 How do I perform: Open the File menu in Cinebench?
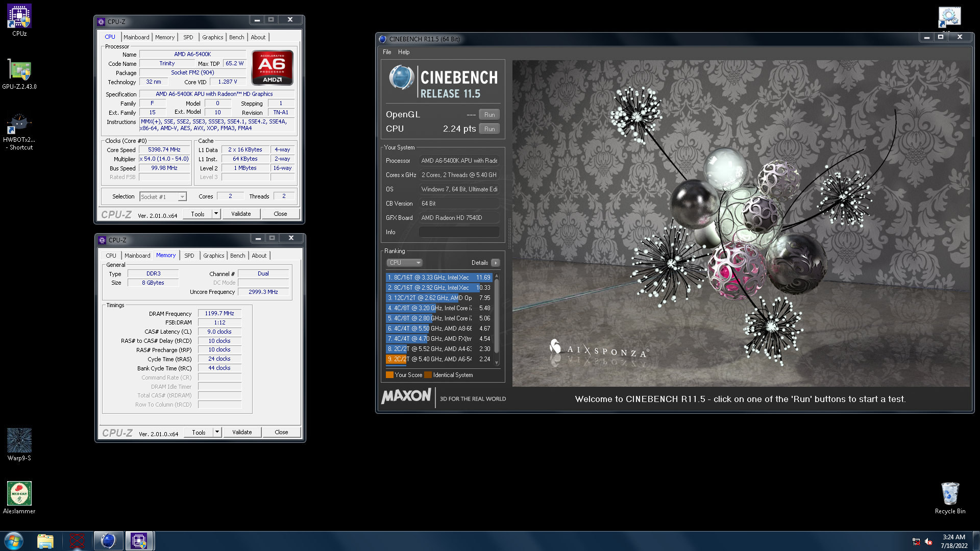[x=387, y=52]
